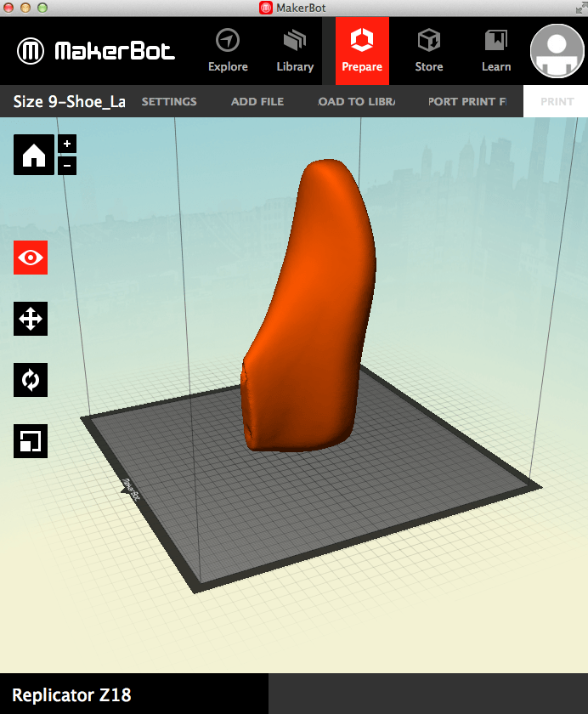Go to the MakerBot Store tab
Image resolution: width=588 pixels, height=714 pixels.
point(429,51)
